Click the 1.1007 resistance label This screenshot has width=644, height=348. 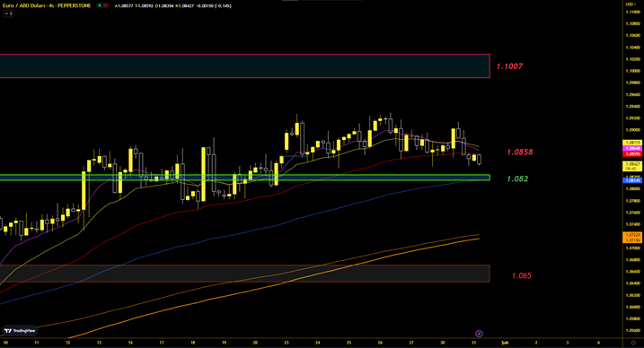pos(509,66)
